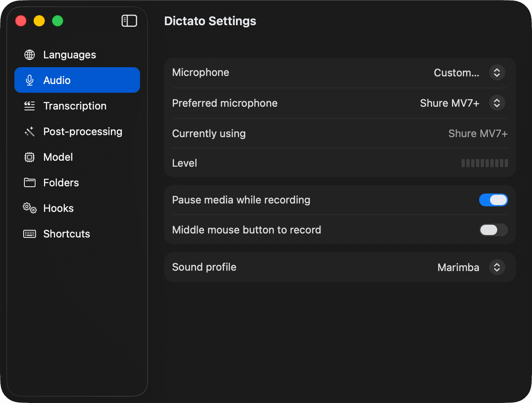Screen dimensions: 532x403
Task: Click the Audio microphone icon
Action: tap(29, 80)
